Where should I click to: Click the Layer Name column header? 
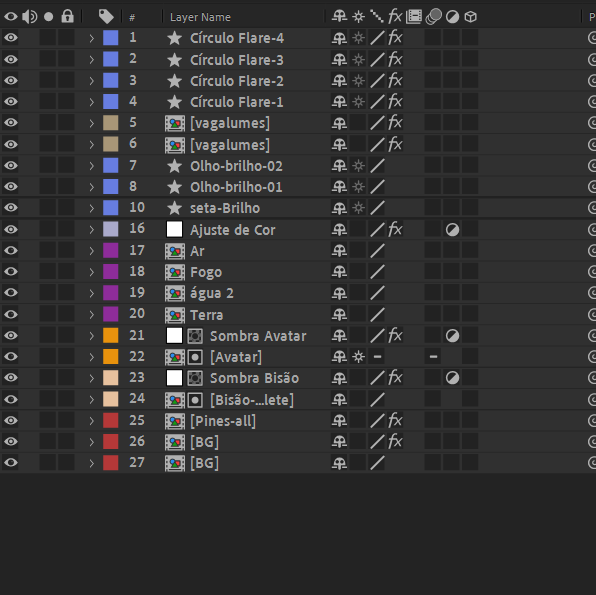200,17
